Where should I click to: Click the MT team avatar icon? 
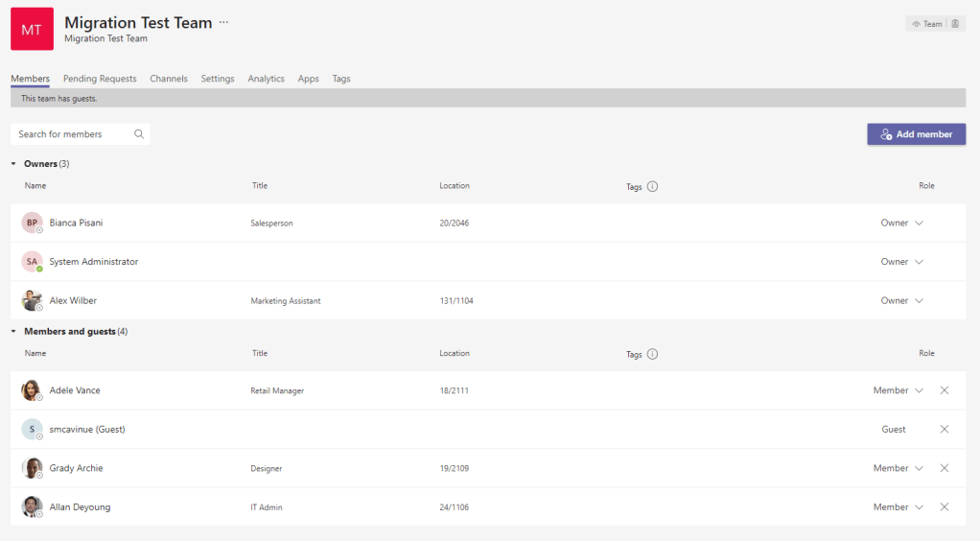[32, 29]
